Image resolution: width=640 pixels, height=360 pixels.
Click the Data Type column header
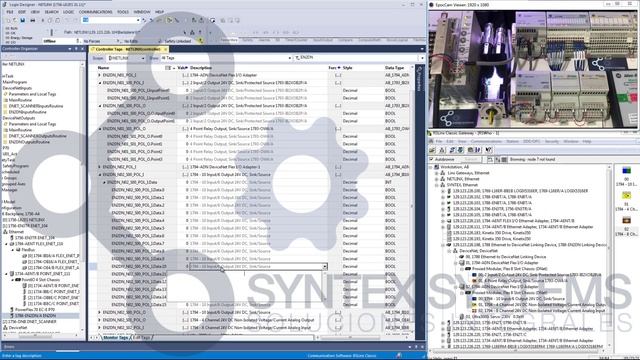tap(394, 68)
